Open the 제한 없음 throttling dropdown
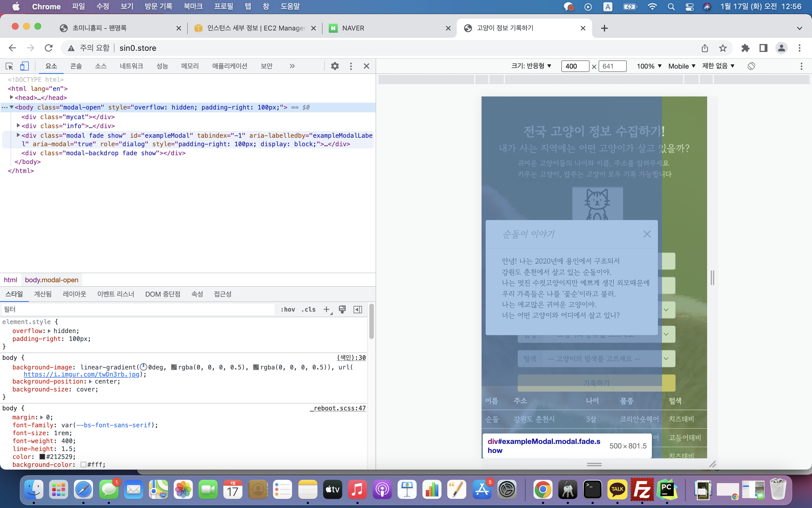This screenshot has height=508, width=812. [718, 66]
